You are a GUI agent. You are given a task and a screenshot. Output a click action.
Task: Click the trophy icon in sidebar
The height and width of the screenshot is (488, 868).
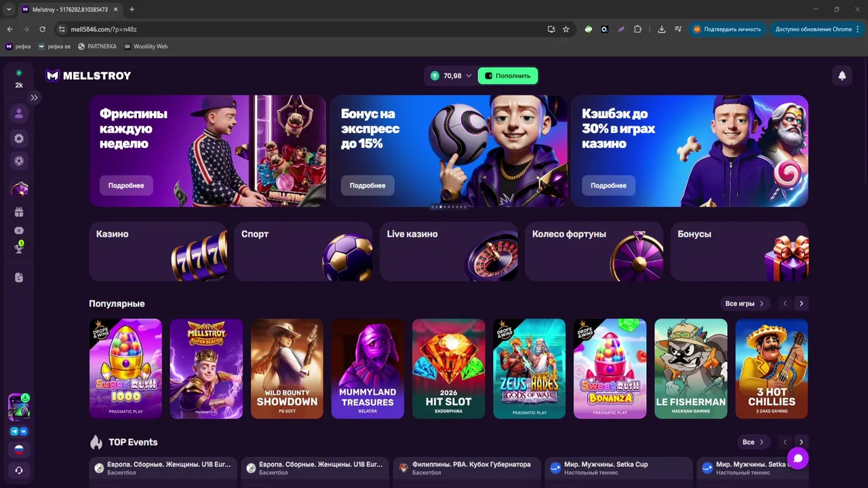(x=19, y=247)
